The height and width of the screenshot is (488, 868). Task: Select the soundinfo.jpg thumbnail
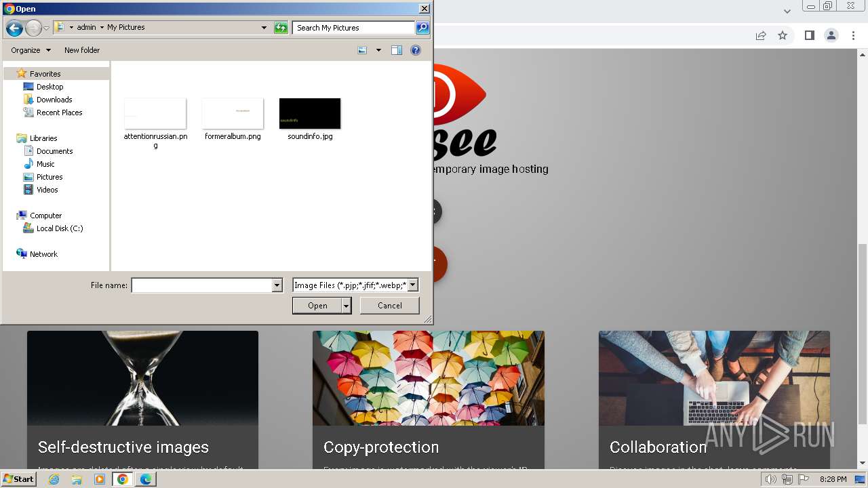pyautogui.click(x=310, y=114)
